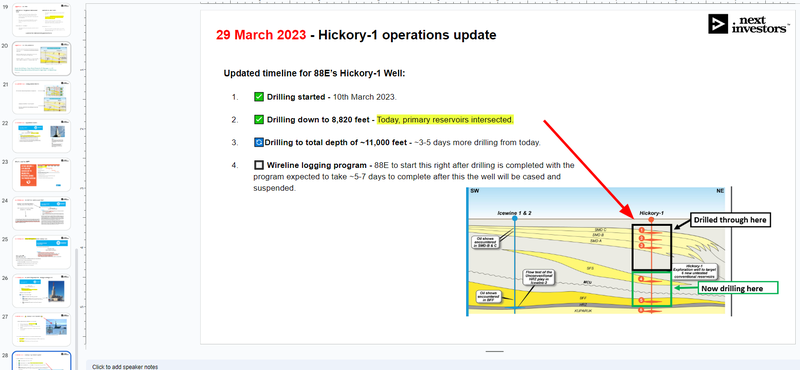Select the Hickory-1 well marker circle
The image size is (800, 370).
click(x=651, y=219)
